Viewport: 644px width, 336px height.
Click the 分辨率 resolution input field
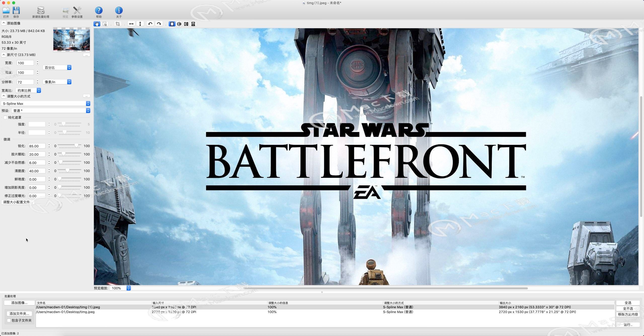click(25, 82)
